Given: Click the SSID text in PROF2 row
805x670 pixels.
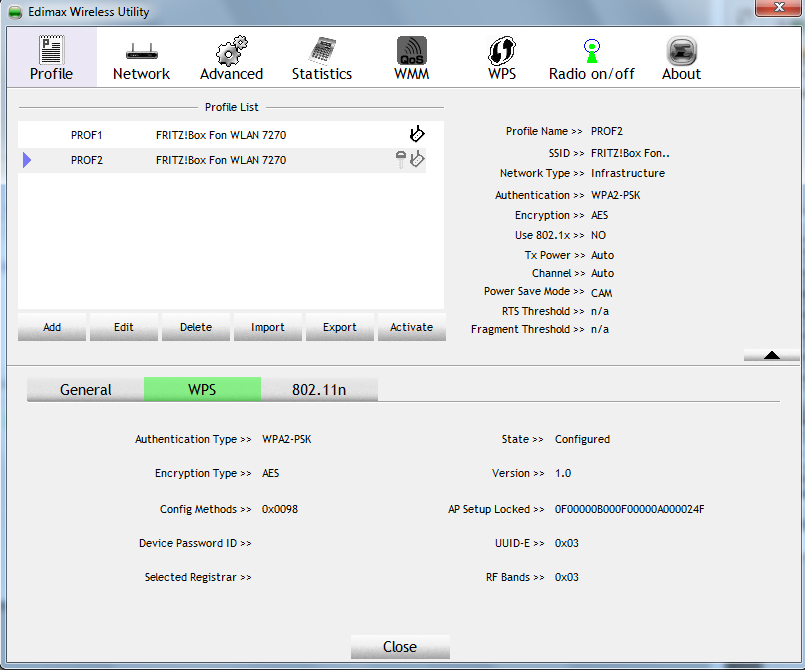Looking at the screenshot, I should click(221, 160).
